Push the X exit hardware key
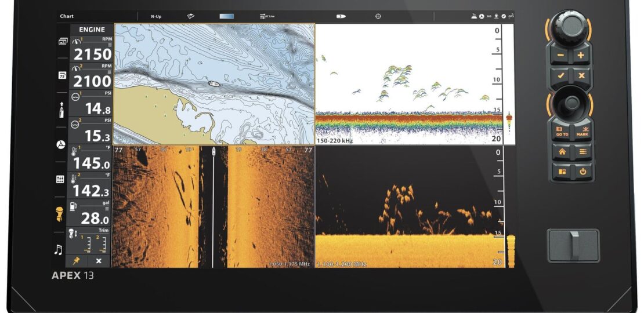The image size is (644, 313). pyautogui.click(x=581, y=75)
